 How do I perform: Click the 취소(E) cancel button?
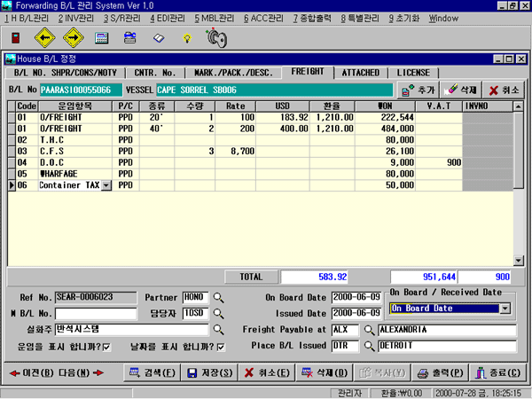pos(267,373)
